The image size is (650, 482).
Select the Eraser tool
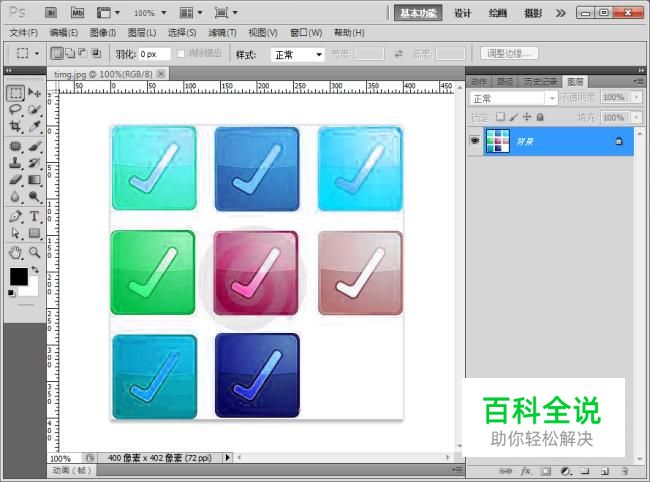pyautogui.click(x=16, y=179)
